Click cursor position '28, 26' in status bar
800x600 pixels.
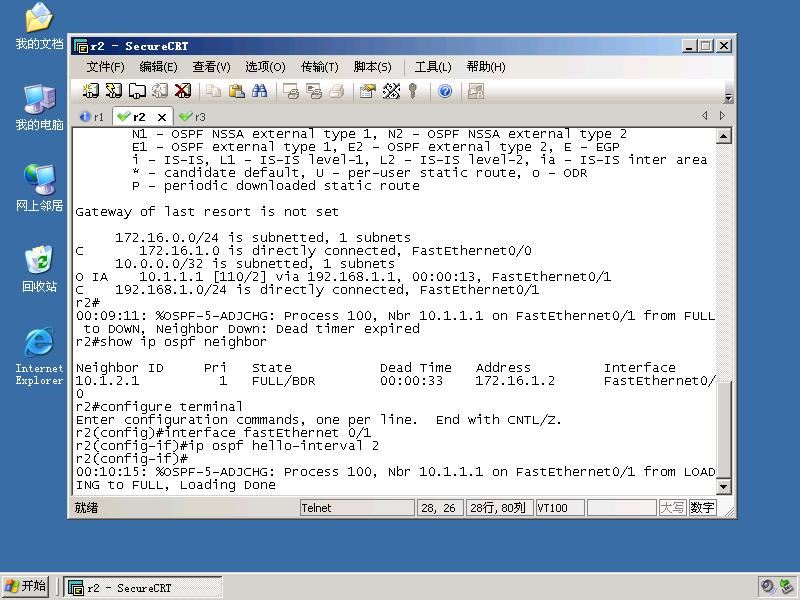coord(439,508)
